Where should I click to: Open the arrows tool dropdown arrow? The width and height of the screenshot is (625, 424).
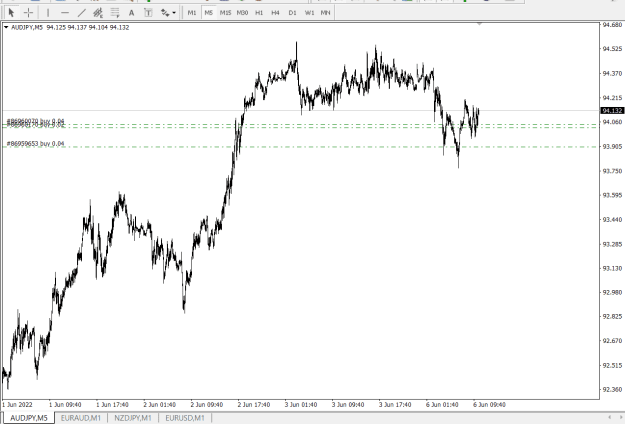point(174,13)
